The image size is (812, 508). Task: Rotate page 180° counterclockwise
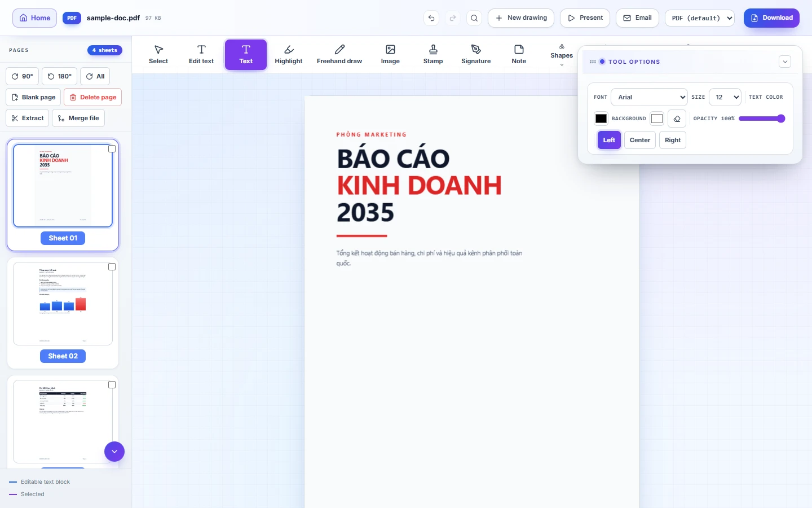59,76
